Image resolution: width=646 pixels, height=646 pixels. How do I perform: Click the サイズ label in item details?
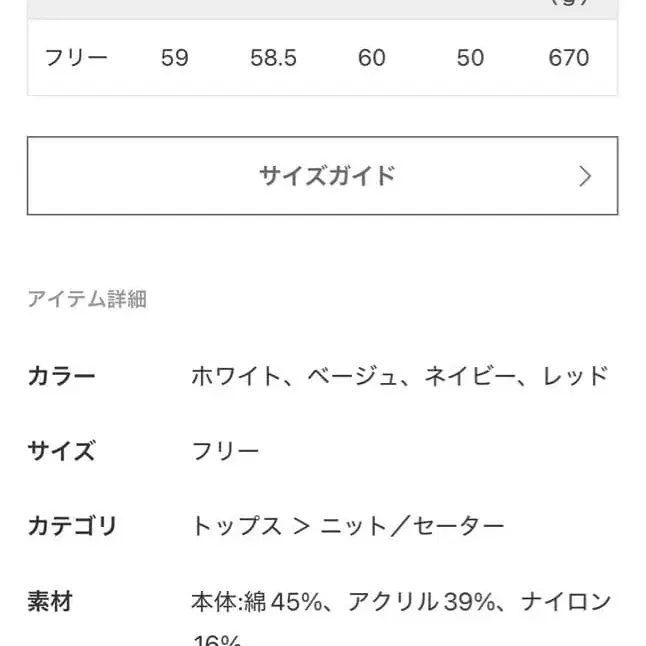tap(61, 451)
